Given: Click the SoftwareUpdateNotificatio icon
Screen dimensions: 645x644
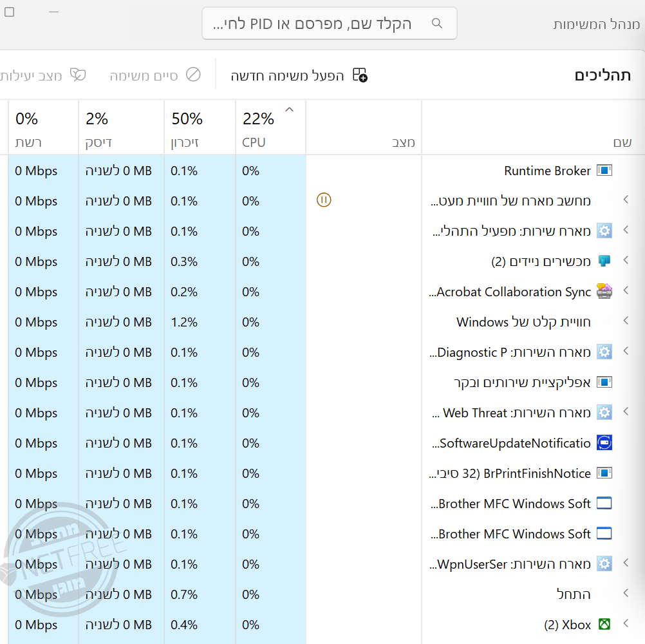Looking at the screenshot, I should [604, 443].
